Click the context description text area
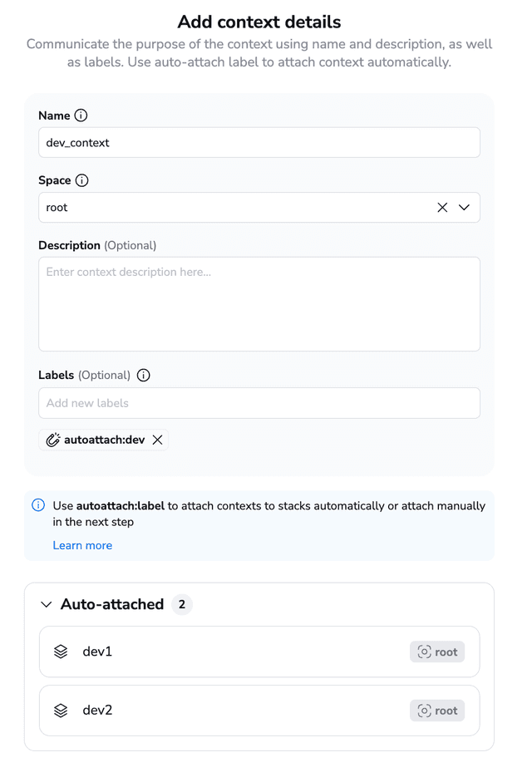Screen dimensions: 532x777 259,303
